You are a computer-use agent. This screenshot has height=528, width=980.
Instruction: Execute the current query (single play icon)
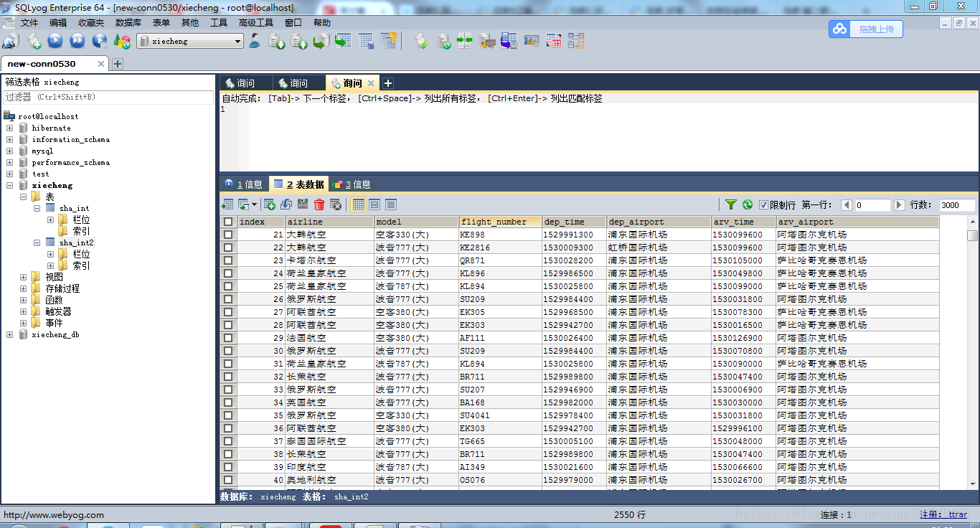tap(55, 41)
